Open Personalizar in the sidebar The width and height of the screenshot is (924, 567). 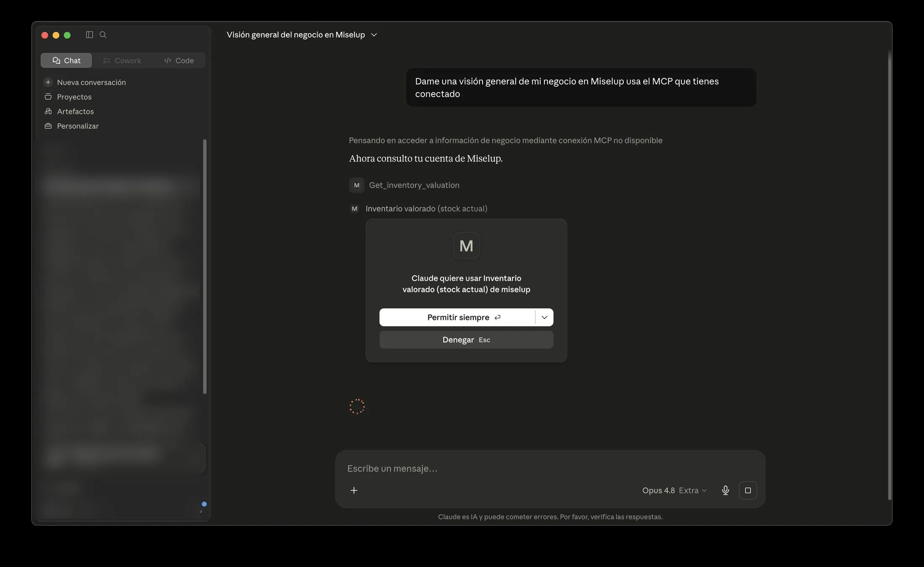point(78,126)
